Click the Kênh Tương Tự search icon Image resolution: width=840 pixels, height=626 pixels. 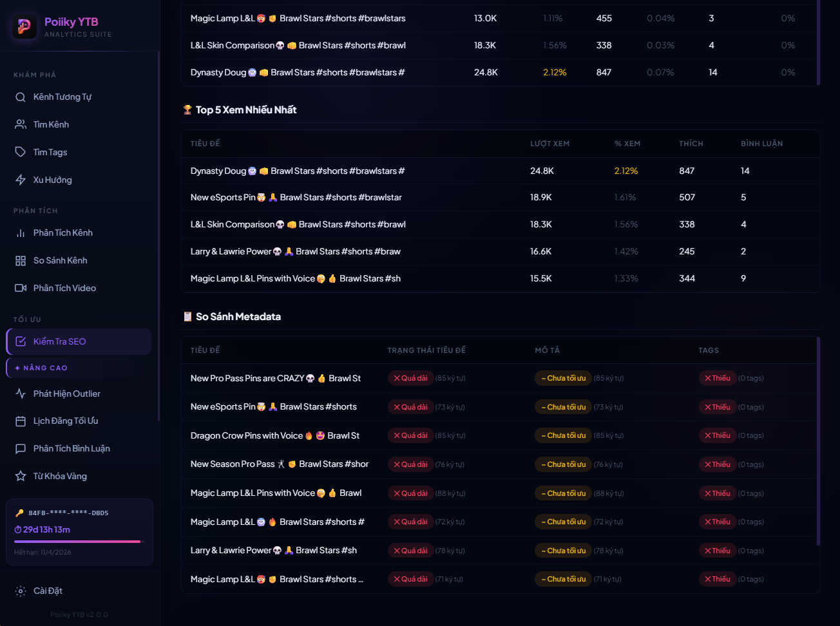point(21,97)
